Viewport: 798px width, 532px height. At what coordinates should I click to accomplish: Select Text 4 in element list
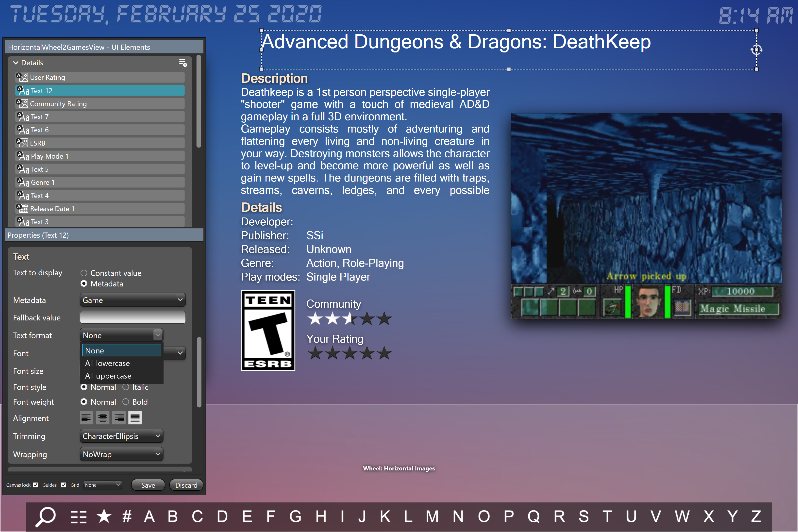[100, 195]
